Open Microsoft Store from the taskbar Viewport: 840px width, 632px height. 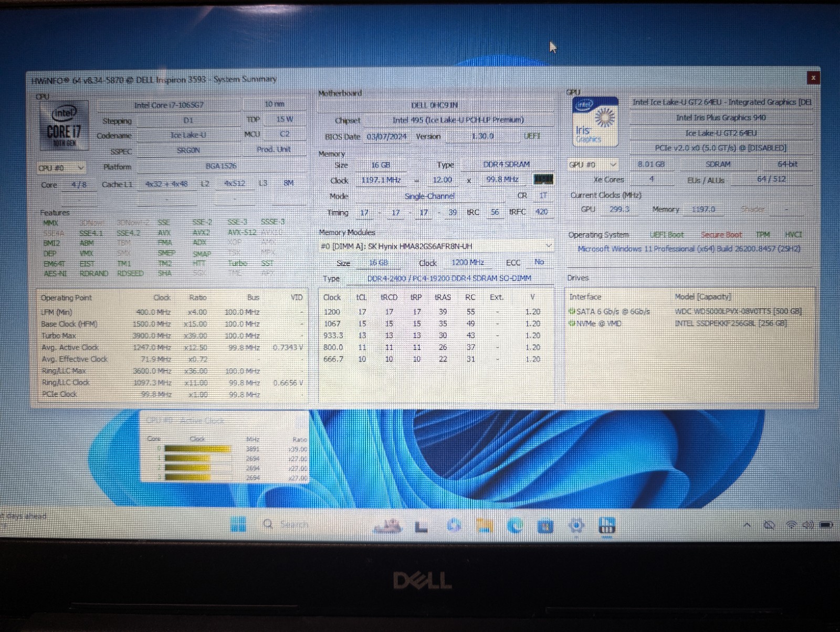click(x=545, y=525)
